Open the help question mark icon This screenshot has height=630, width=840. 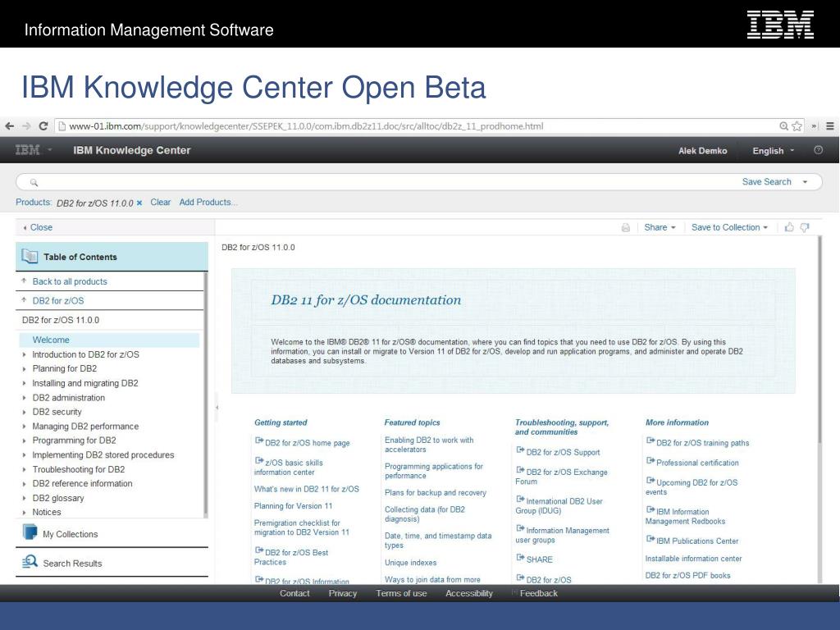click(818, 150)
